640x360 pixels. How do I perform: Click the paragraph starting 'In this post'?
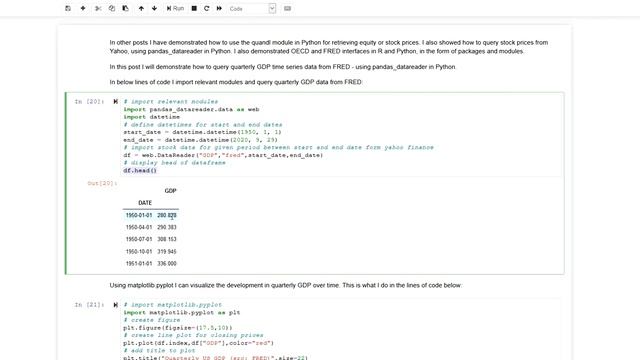point(282,67)
